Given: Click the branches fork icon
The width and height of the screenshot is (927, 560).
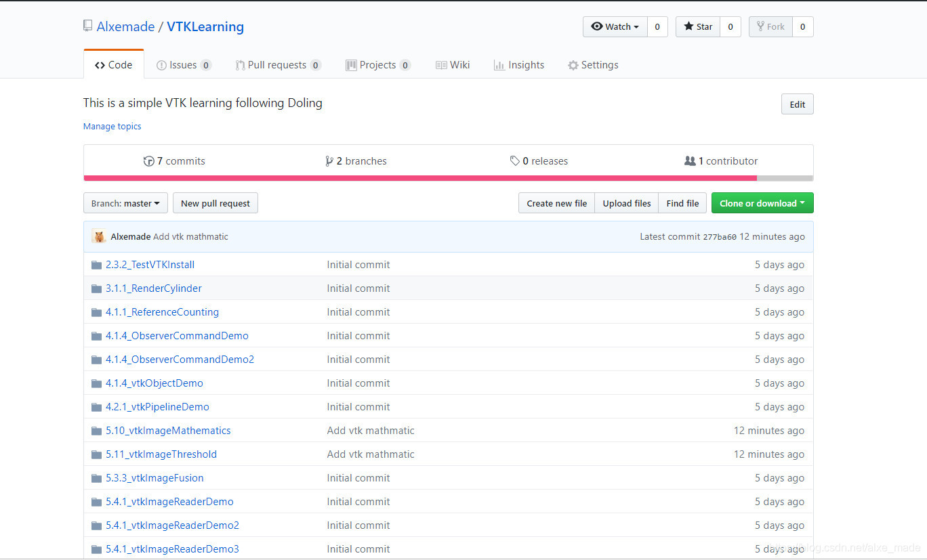Looking at the screenshot, I should coord(329,161).
